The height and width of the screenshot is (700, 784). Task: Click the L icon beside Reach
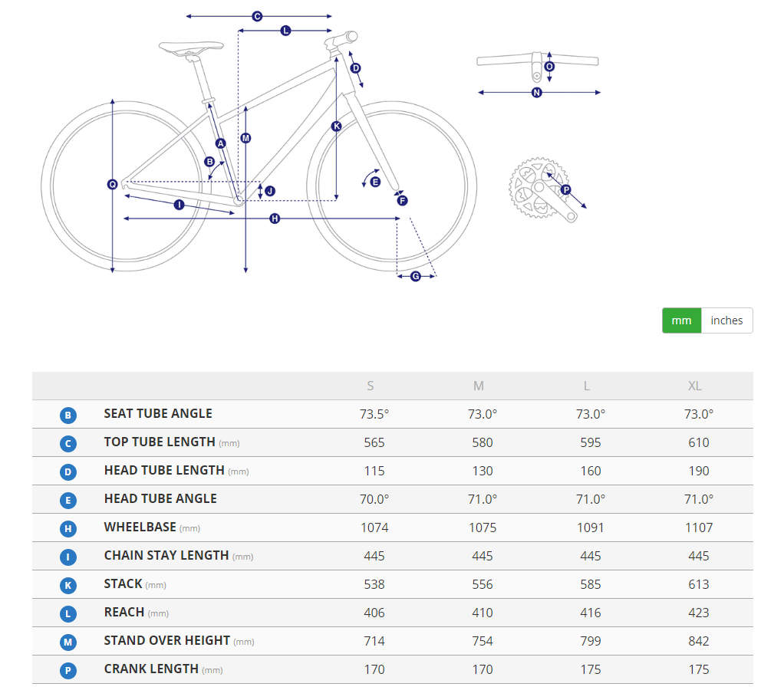click(x=68, y=614)
